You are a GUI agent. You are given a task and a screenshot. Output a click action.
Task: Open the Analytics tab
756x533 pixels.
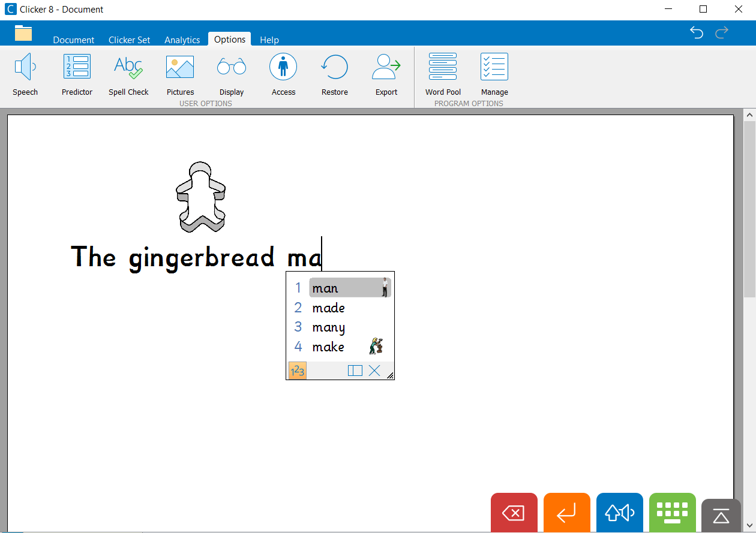(x=182, y=40)
